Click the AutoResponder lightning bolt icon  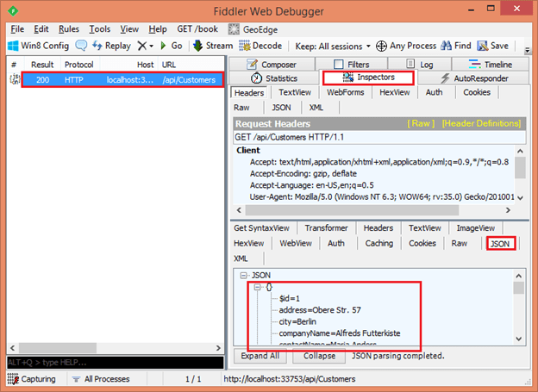click(x=445, y=78)
